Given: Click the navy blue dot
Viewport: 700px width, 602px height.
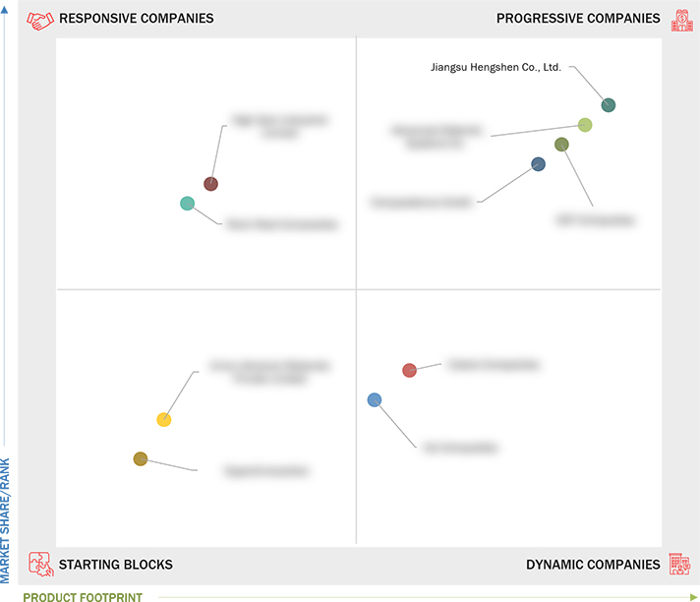Looking at the screenshot, I should 538,164.
